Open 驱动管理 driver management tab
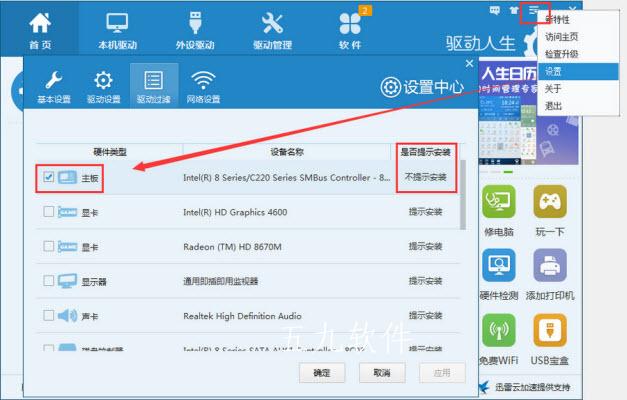This screenshot has height=400, width=627. [x=272, y=30]
